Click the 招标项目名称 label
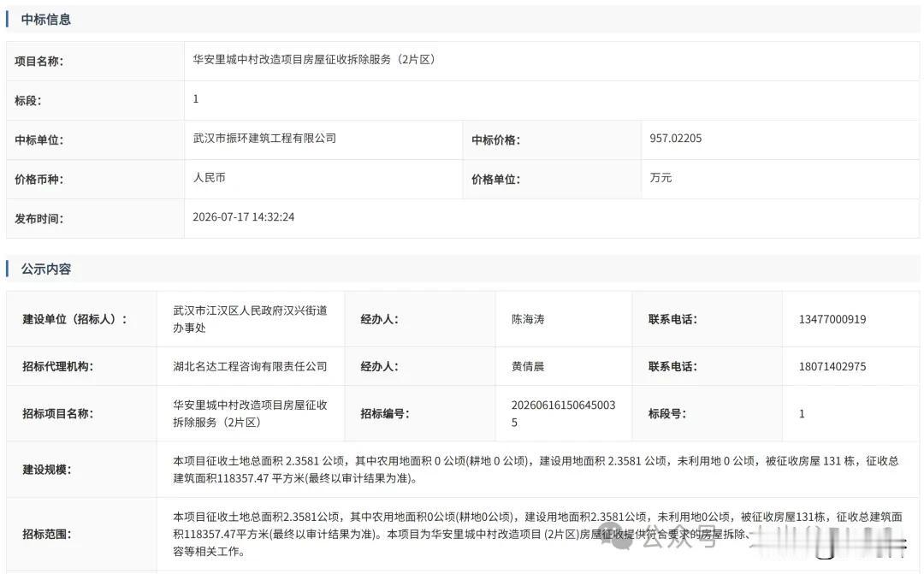Viewport: 924px width, 574px height. click(x=58, y=414)
